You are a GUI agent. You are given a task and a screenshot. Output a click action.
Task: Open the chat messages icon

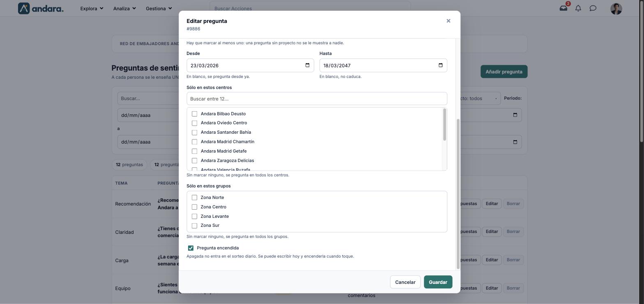pos(593,8)
